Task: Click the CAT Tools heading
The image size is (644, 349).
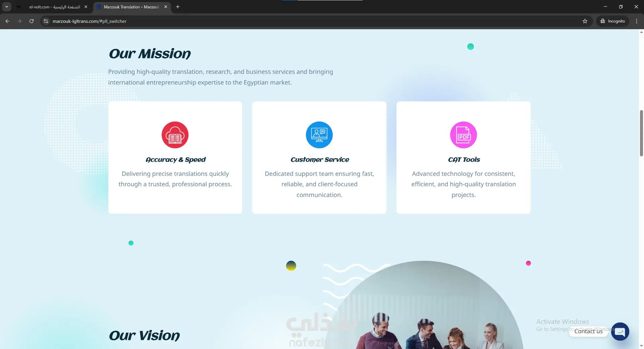Action: (464, 160)
